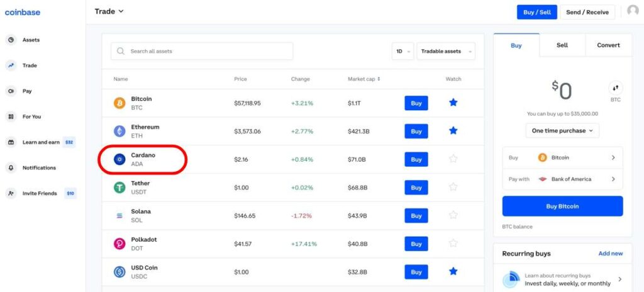Open the For You icon in sidebar
Image resolution: width=644 pixels, height=292 pixels.
(11, 117)
